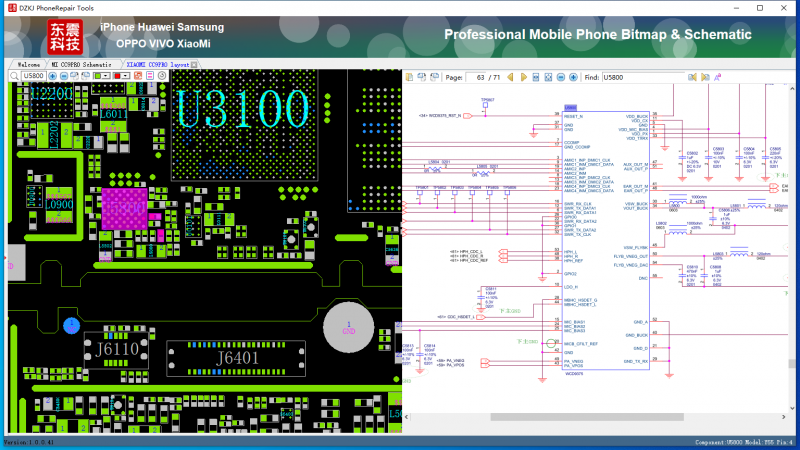Image resolution: width=800 pixels, height=450 pixels.
Task: Click the zoom out icon in layout toolbar
Action: [x=64, y=76]
